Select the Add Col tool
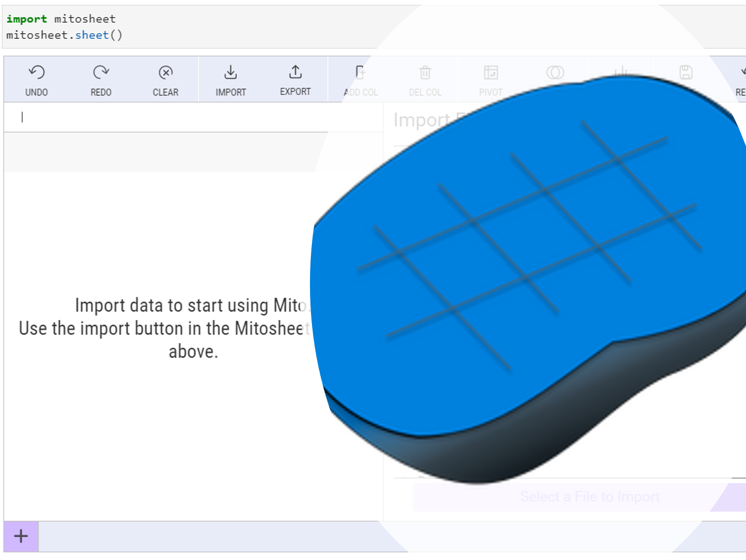746x560 pixels. tap(360, 80)
